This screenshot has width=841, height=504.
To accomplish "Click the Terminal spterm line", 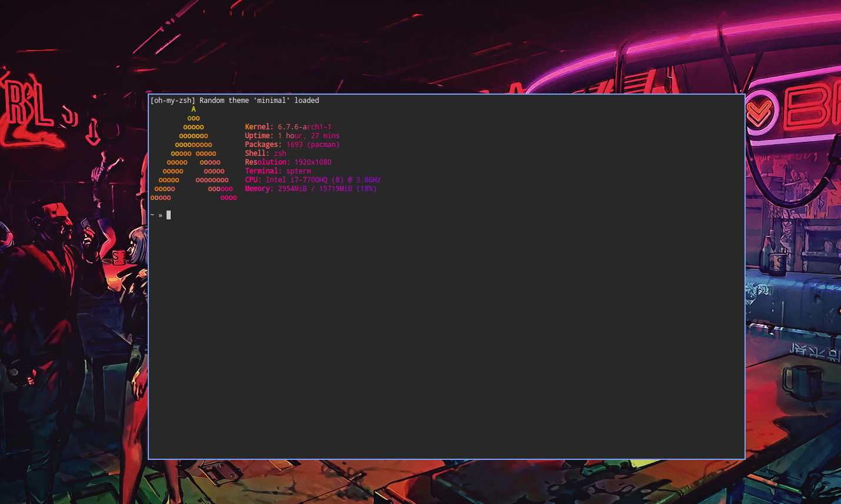I will 278,171.
